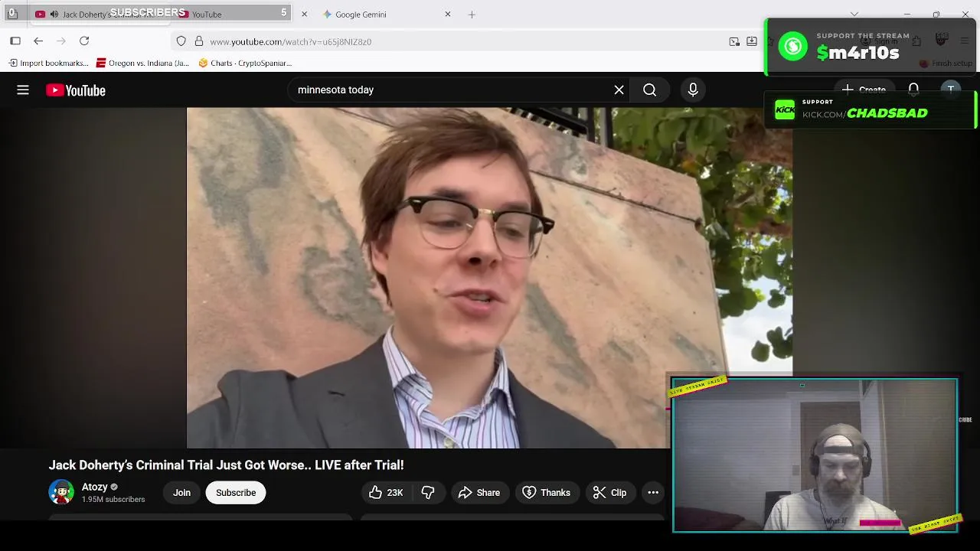Close the YouTube tab with X

tap(304, 15)
